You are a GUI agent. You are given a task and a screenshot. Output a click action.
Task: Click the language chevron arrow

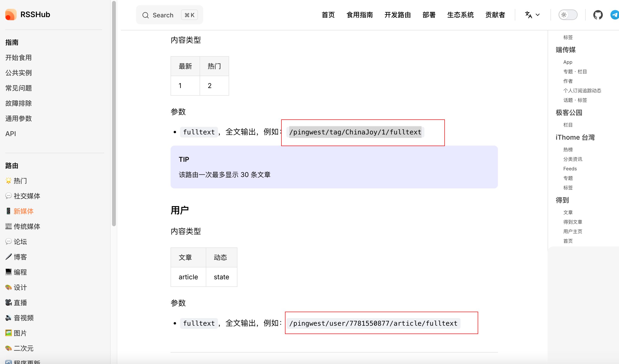[538, 15]
